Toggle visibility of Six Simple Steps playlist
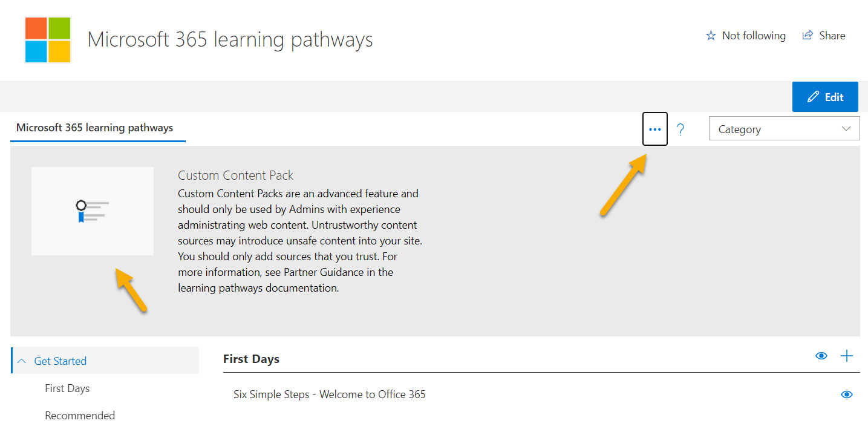The height and width of the screenshot is (432, 868). click(x=847, y=394)
